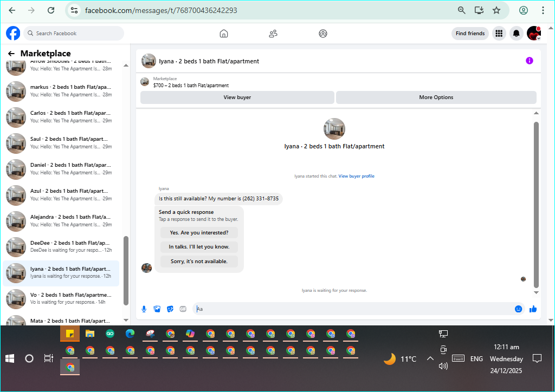Image resolution: width=555 pixels, height=392 pixels.
Task: Click the browser address bar URL
Action: tap(161, 10)
